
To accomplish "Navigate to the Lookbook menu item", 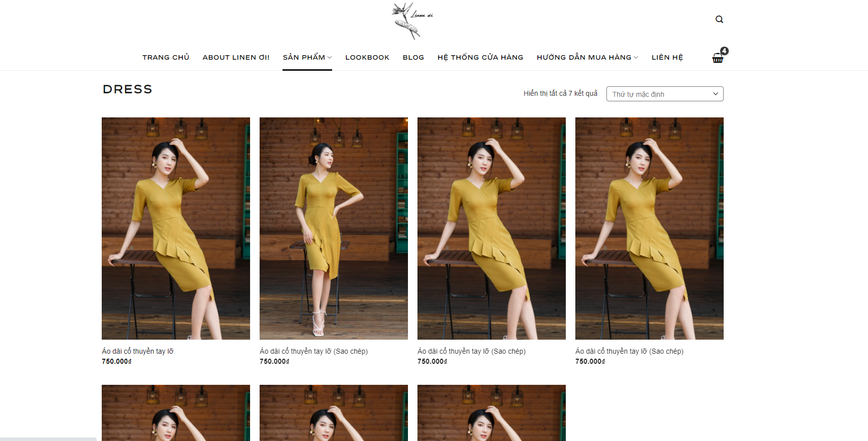I will click(367, 58).
